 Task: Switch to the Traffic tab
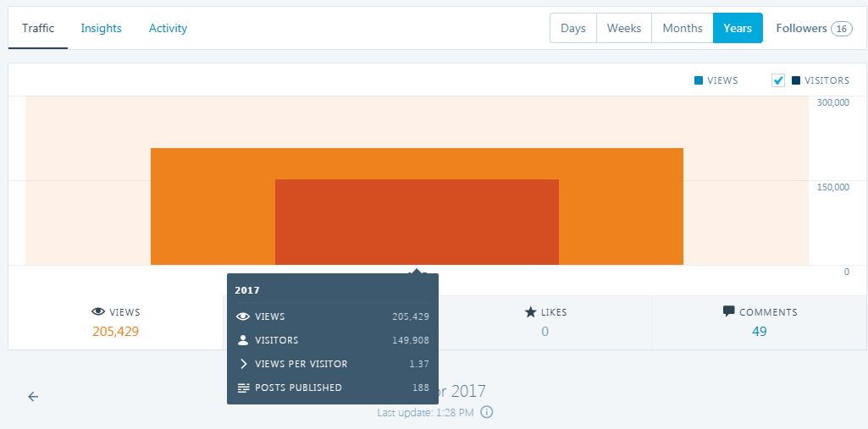38,28
